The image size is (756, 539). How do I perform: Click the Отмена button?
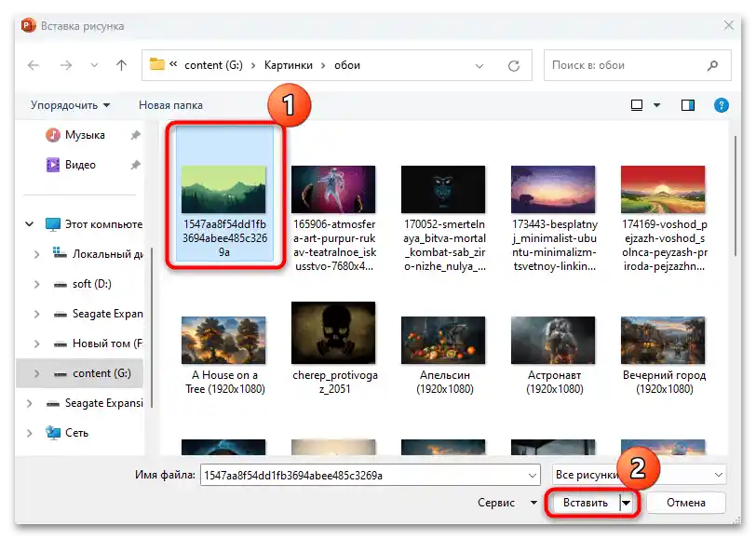pyautogui.click(x=686, y=502)
